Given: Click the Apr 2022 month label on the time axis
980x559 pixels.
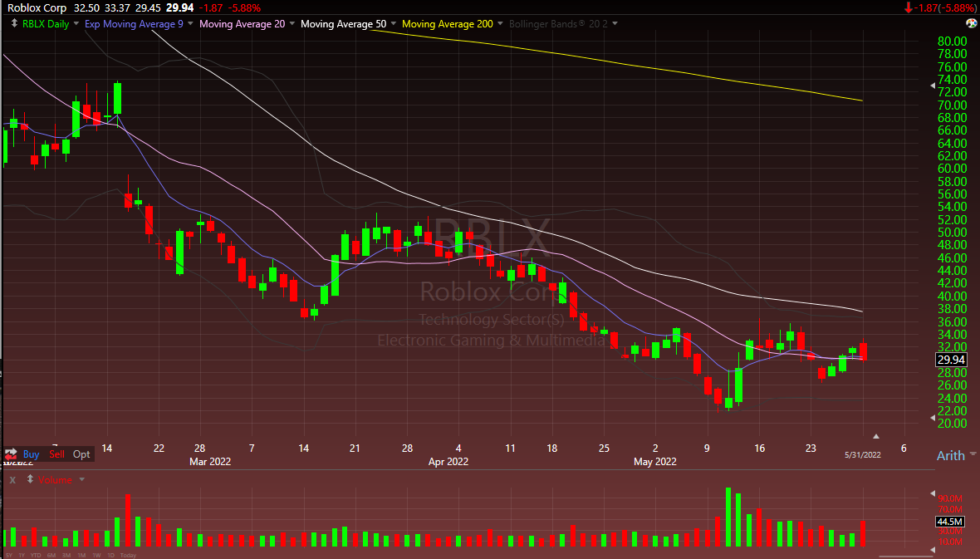Looking at the screenshot, I should click(448, 462).
